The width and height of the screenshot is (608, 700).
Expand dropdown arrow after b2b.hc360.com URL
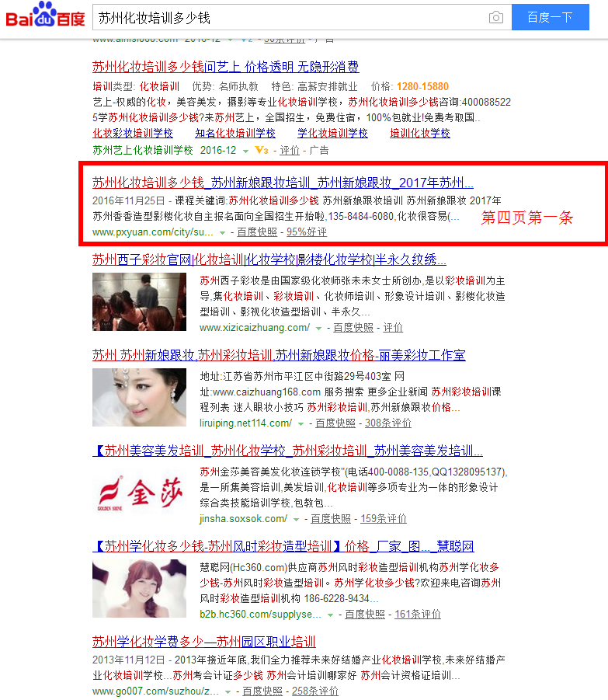coord(330,615)
